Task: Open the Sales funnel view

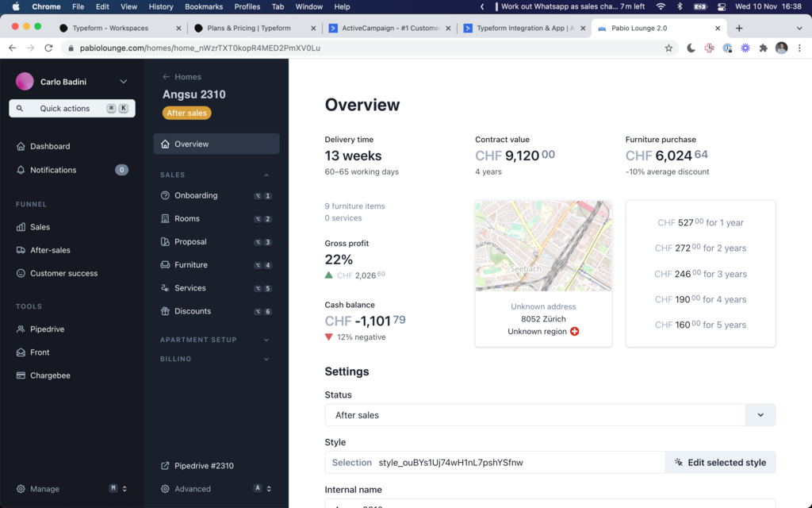Action: [33, 227]
